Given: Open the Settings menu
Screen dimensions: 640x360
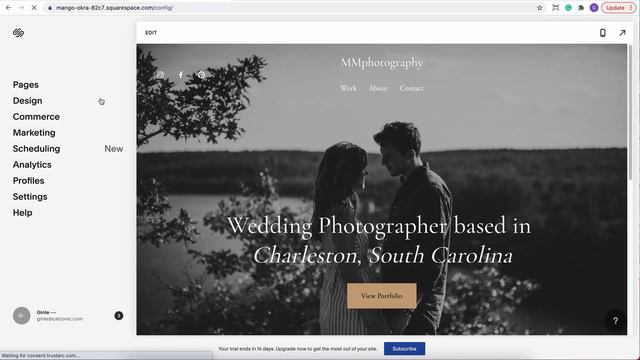Looking at the screenshot, I should (x=30, y=197).
